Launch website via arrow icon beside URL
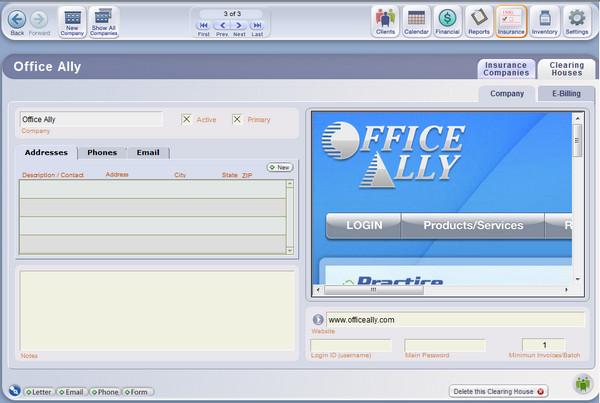The image size is (600, 403). (x=318, y=319)
